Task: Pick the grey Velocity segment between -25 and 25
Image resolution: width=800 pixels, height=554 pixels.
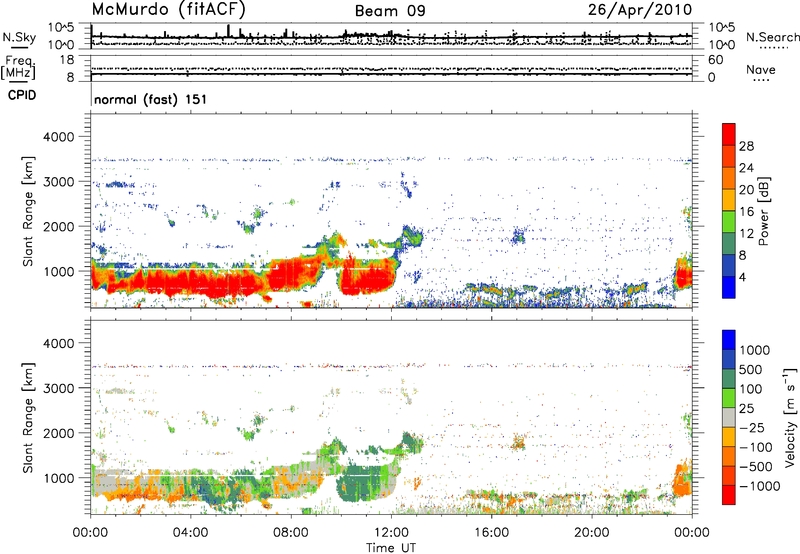Action: click(729, 417)
